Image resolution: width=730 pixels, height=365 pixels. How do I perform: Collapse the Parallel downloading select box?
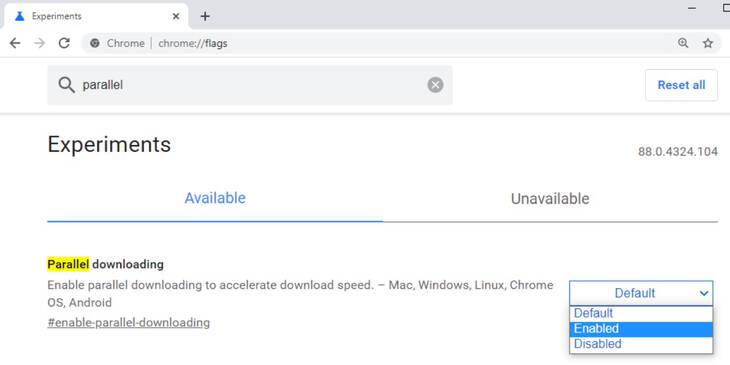(641, 293)
